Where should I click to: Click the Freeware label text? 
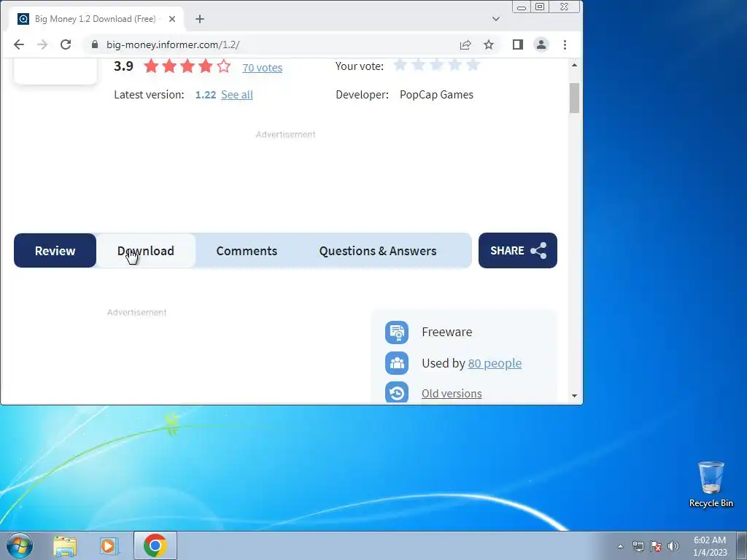[x=447, y=332]
